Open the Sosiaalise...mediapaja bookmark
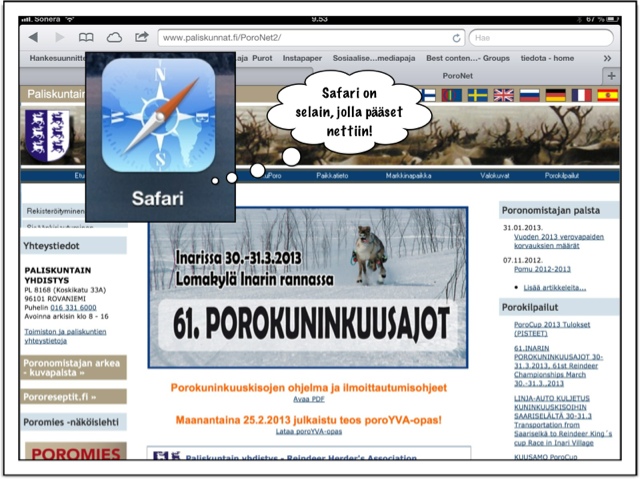The height and width of the screenshot is (479, 640). [374, 58]
